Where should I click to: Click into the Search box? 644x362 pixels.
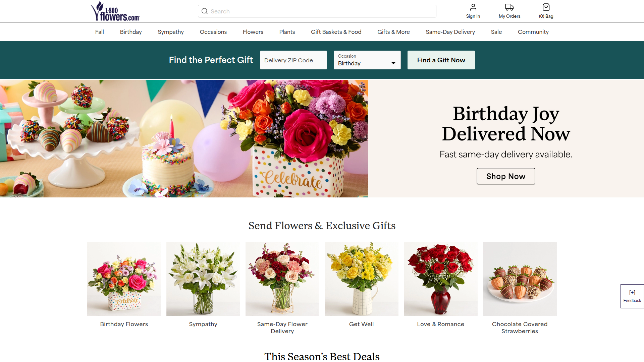pyautogui.click(x=322, y=11)
